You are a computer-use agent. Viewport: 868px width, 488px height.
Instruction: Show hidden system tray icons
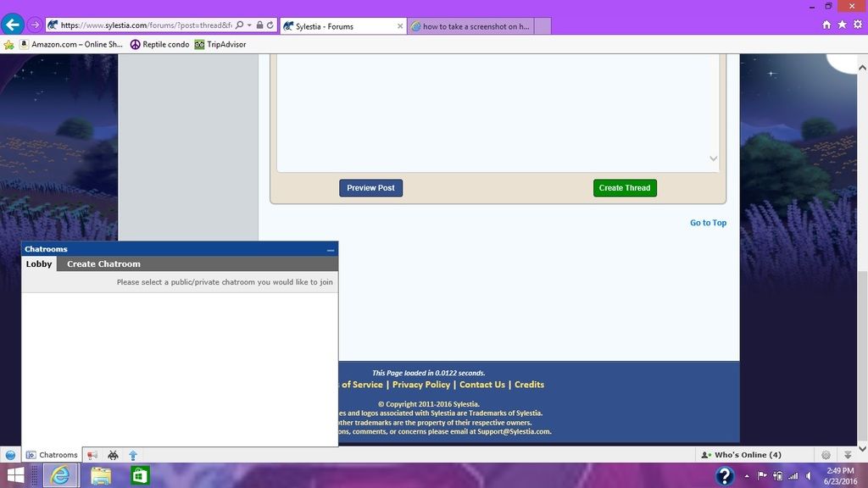pos(747,476)
